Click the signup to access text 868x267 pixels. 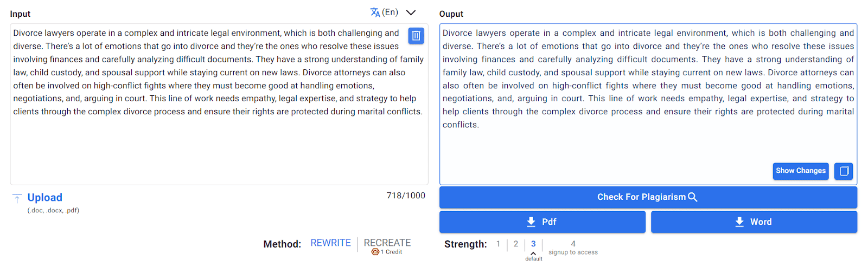click(x=573, y=252)
